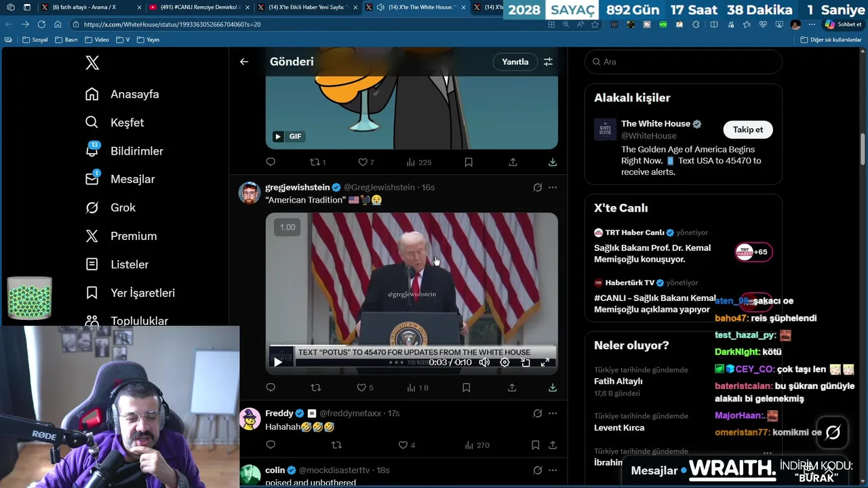
Task: Click the back arrow beside Gönderi
Action: click(x=244, y=62)
